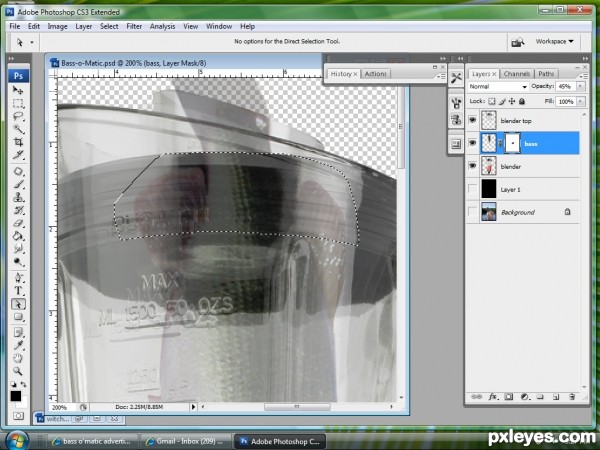Hide the bass layer
600x450 pixels.
[473, 143]
